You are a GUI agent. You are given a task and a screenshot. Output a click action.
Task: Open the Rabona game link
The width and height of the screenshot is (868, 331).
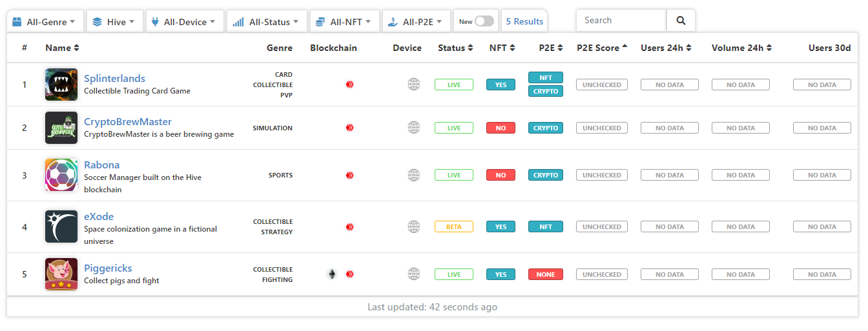pos(101,165)
